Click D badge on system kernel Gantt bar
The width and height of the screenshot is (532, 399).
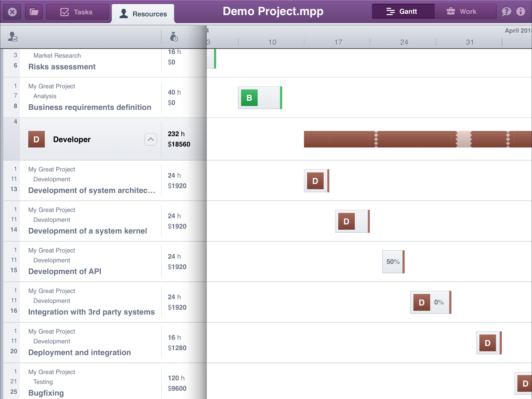point(346,221)
